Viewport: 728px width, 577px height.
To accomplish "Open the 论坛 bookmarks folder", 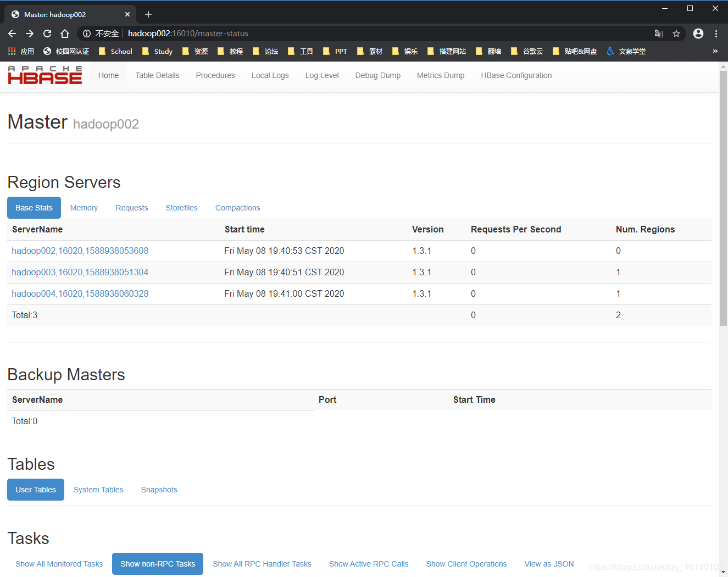I will coord(265,51).
